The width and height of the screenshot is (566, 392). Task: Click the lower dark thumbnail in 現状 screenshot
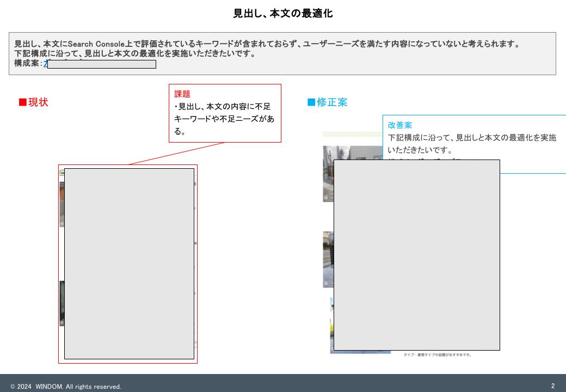coord(61,303)
